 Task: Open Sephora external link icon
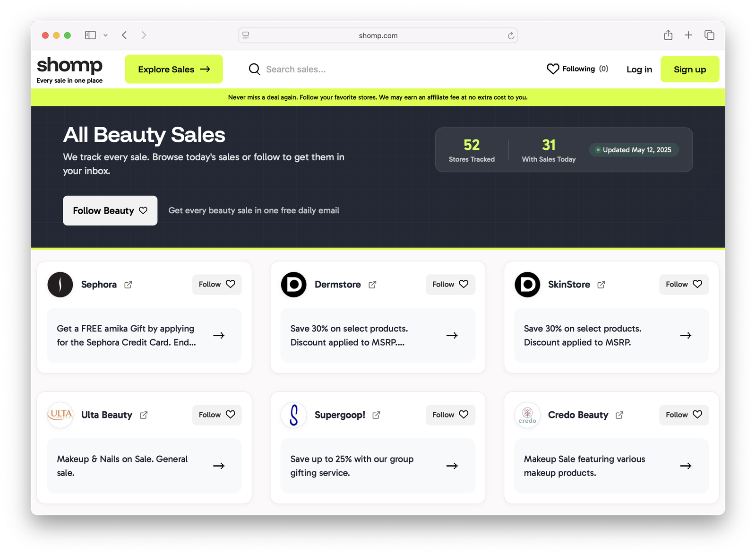128,285
